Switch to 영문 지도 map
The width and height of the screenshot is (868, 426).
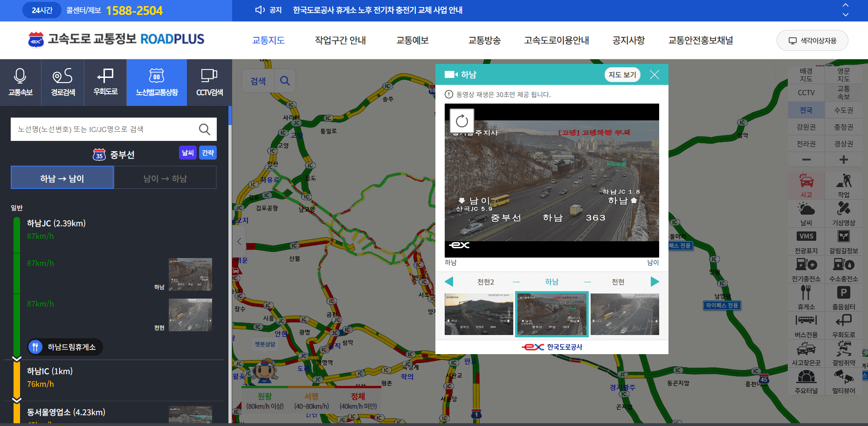844,75
